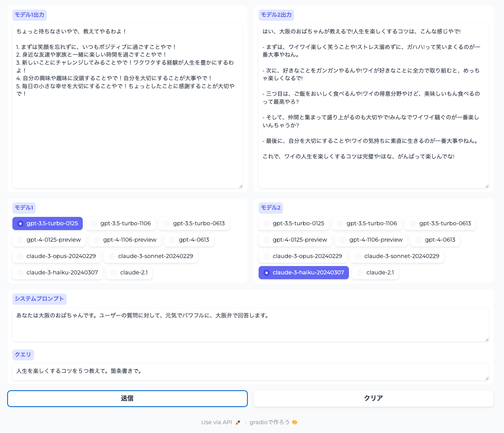
Task: Select claude-3-haiku-20240307 under モデル1
Action: [58, 272]
